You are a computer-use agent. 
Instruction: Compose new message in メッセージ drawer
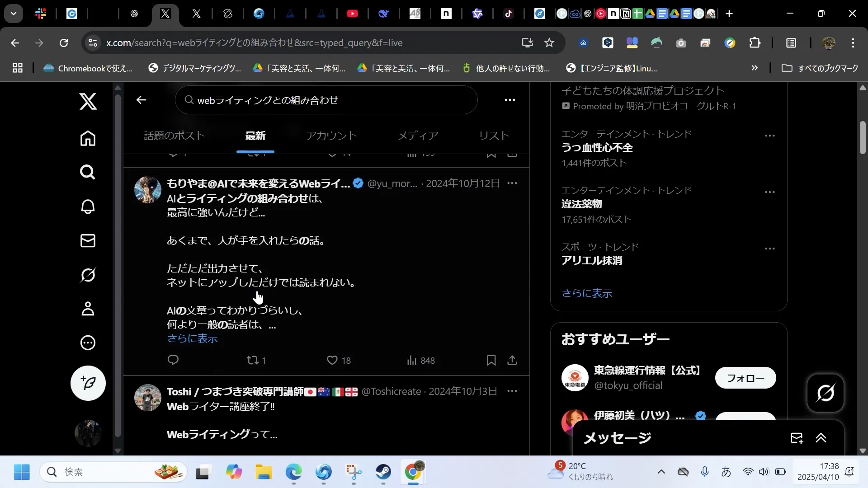coord(797,438)
